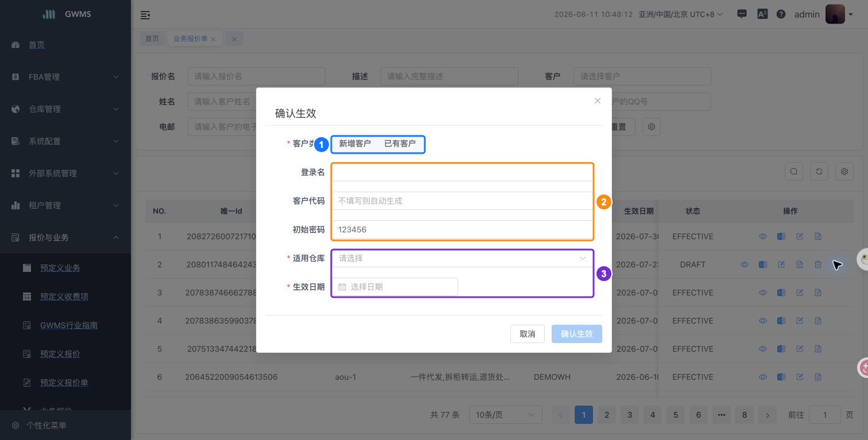Select the 新增客户 customer type option

click(355, 143)
